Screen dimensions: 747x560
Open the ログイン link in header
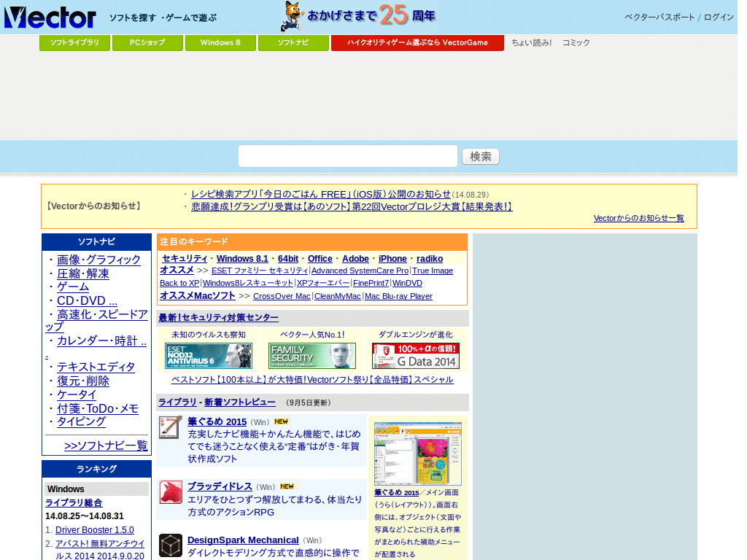click(x=719, y=17)
